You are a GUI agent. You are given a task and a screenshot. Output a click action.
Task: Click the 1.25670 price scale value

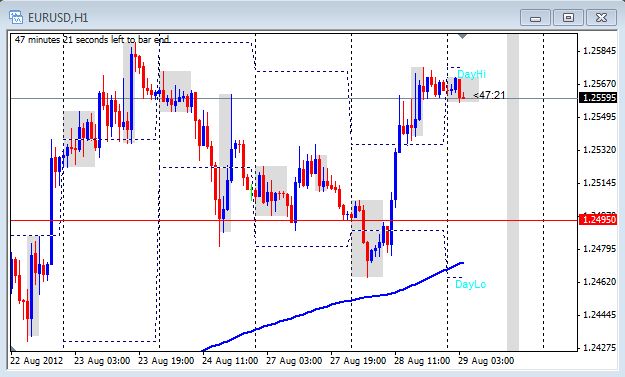point(599,84)
